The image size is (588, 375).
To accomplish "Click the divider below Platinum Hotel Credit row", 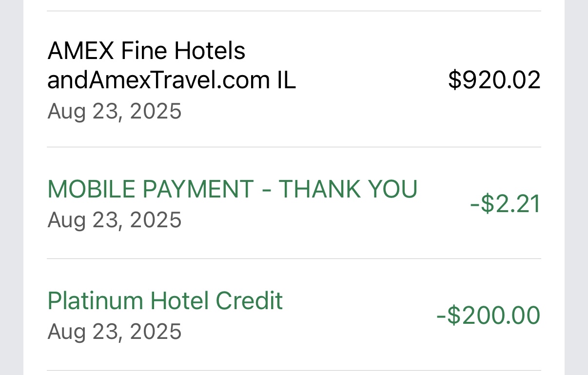I will (x=294, y=370).
